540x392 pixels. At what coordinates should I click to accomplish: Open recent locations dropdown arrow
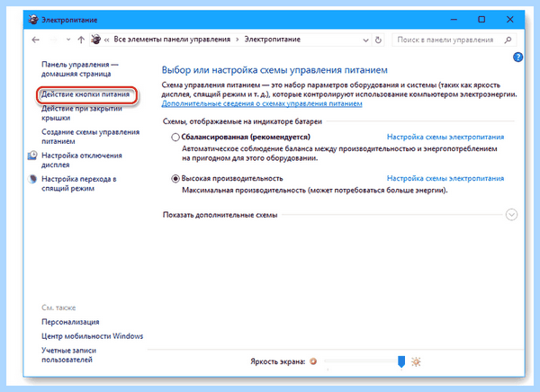click(68, 40)
